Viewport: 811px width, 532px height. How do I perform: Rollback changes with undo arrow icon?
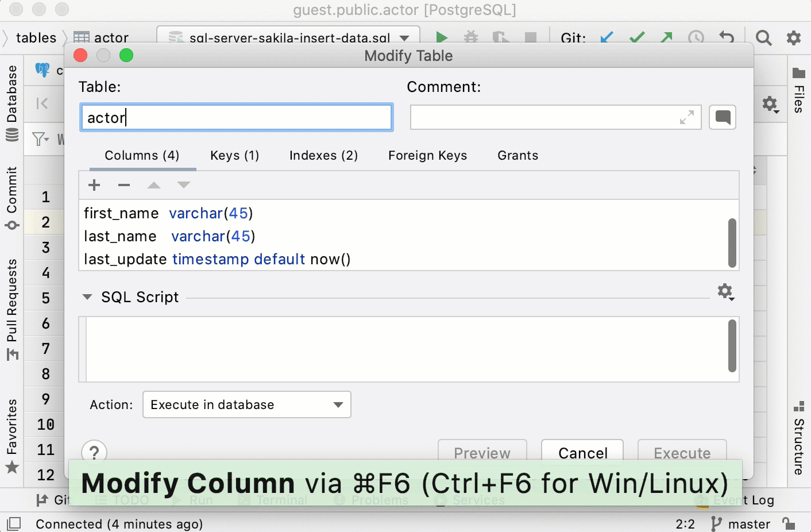pos(727,38)
